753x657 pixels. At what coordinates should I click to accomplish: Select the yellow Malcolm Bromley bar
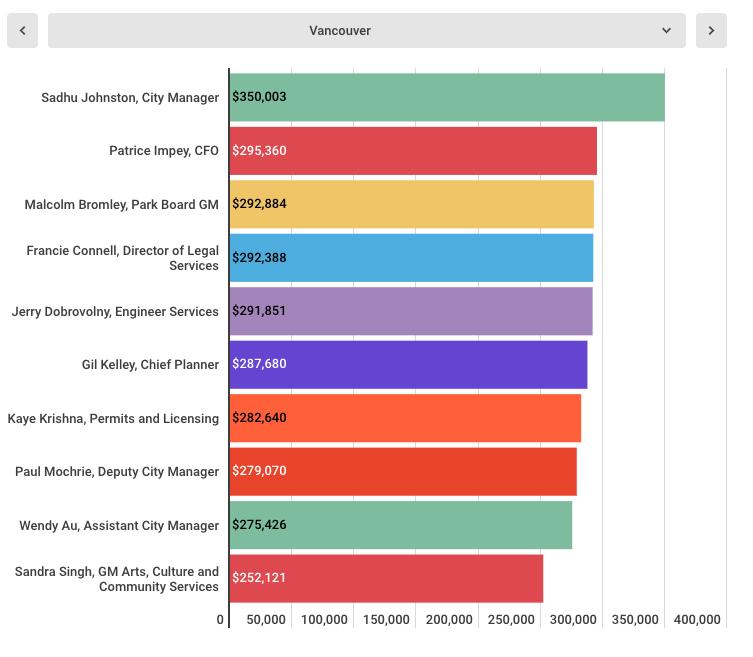click(x=411, y=204)
